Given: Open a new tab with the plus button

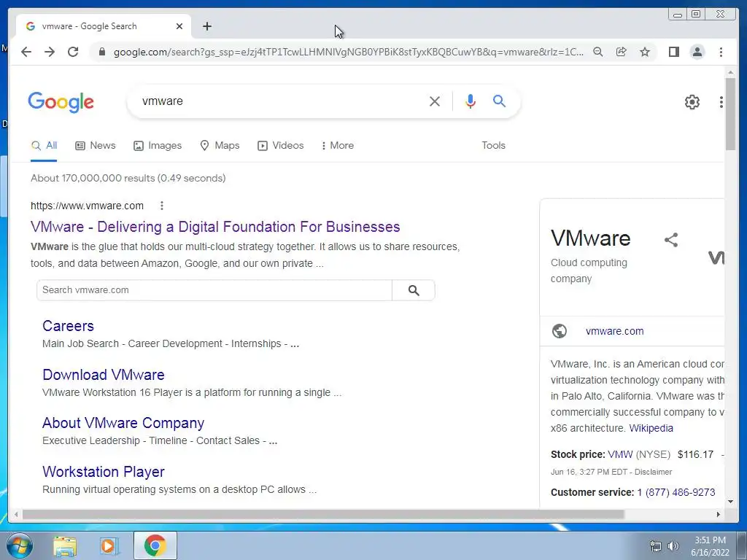Looking at the screenshot, I should 206,26.
